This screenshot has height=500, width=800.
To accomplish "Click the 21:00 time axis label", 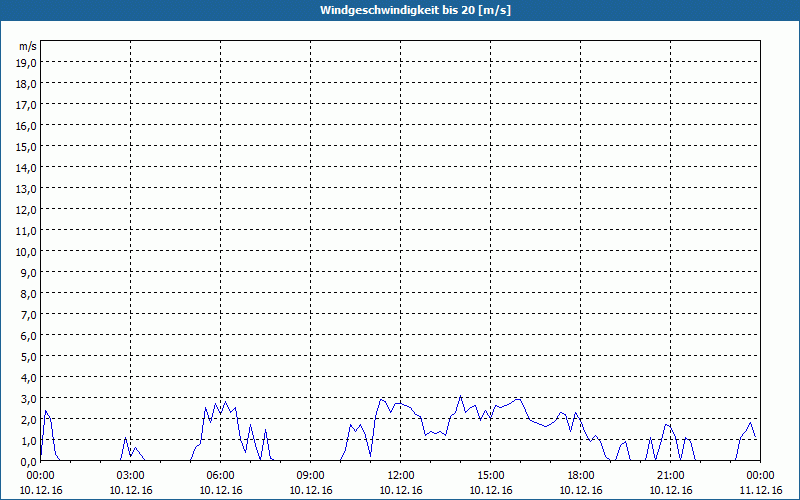I will point(671,475).
